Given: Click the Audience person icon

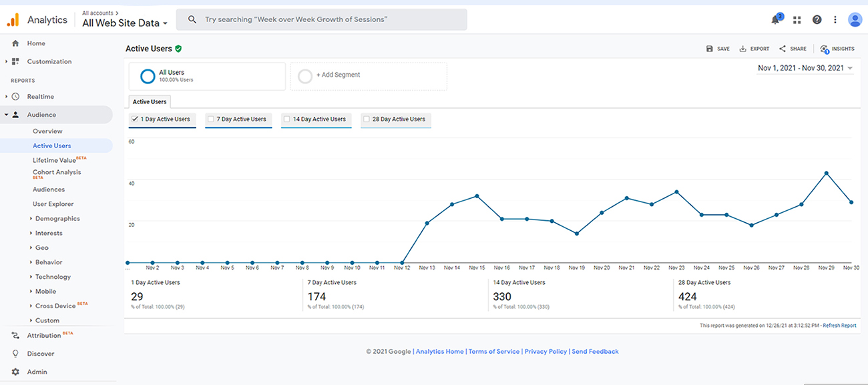Looking at the screenshot, I should pyautogui.click(x=15, y=115).
